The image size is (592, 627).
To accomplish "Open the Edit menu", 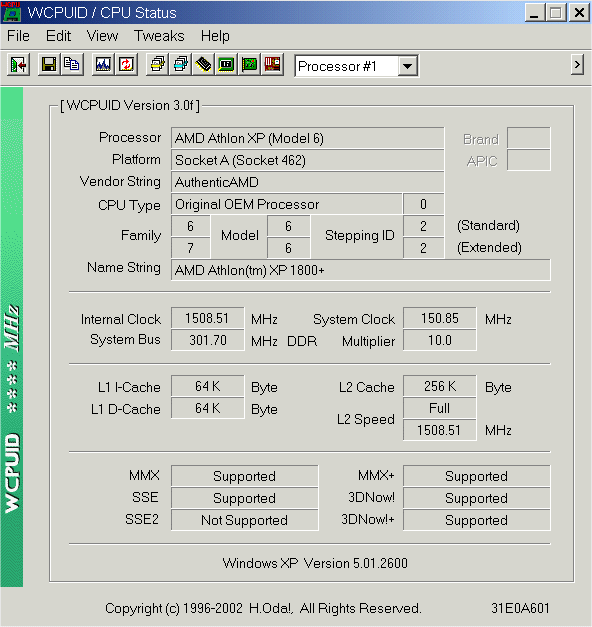I will (x=58, y=36).
